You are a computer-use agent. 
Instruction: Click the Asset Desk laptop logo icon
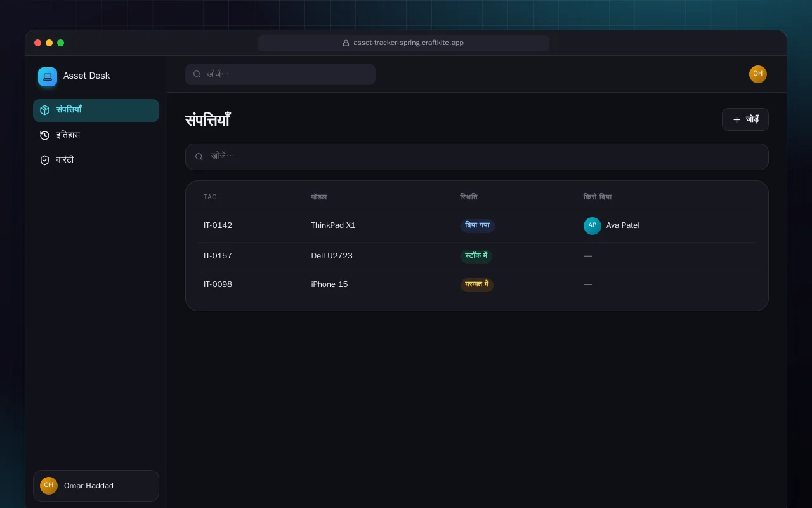pyautogui.click(x=48, y=77)
